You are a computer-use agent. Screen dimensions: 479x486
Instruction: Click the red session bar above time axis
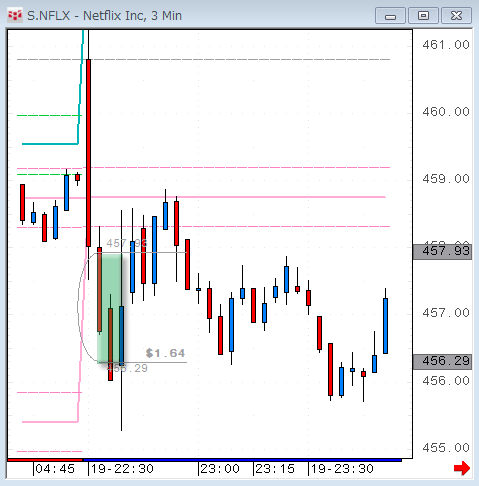(x=45, y=460)
